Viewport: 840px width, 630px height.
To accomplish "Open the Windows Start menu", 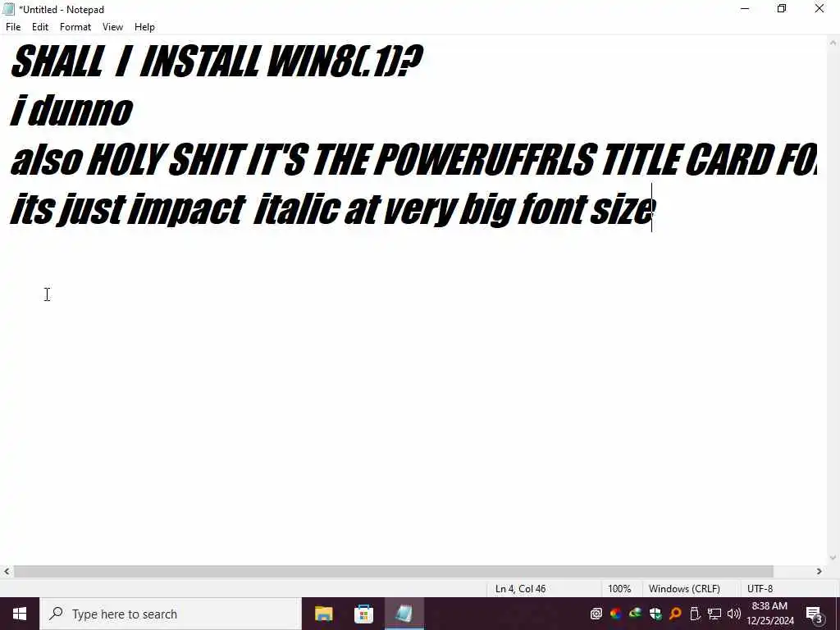I will point(20,614).
